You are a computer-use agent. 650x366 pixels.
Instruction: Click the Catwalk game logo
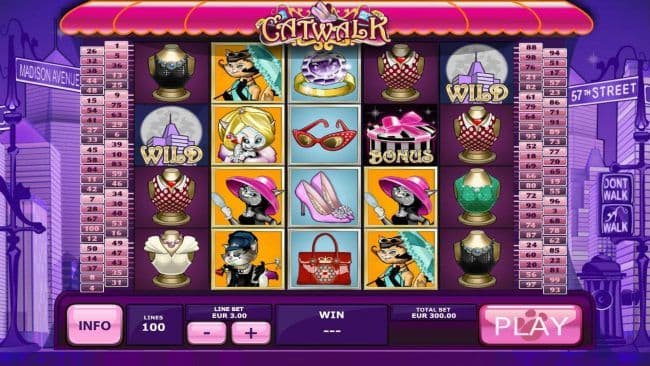[324, 26]
